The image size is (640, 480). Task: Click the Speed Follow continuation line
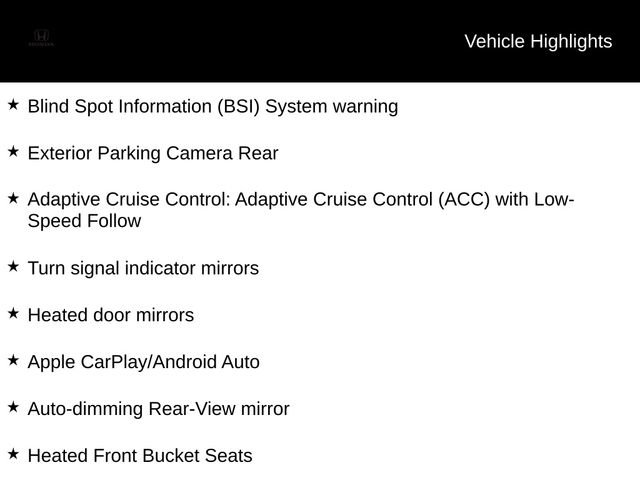click(x=84, y=221)
